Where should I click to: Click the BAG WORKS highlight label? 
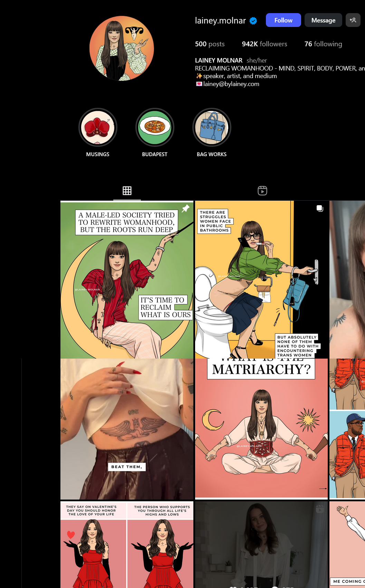(x=212, y=154)
